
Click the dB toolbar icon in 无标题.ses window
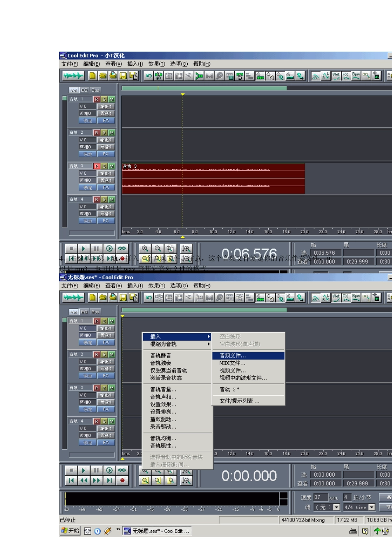pos(316,297)
